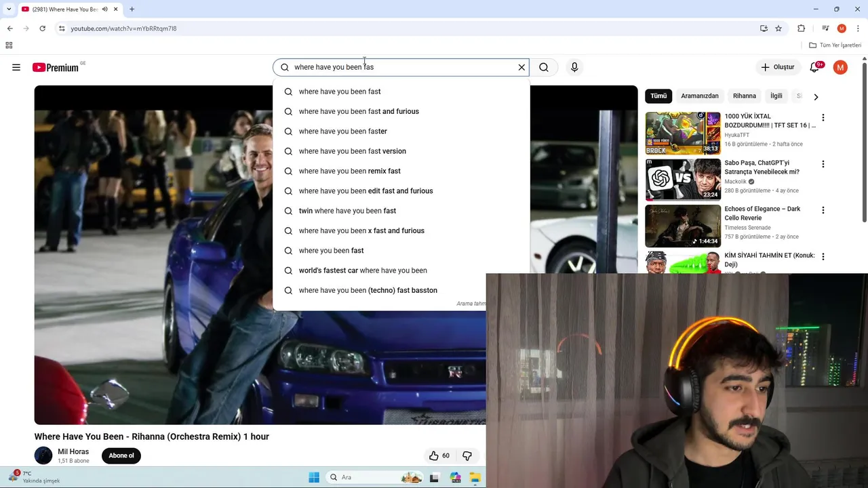Screen dimensions: 868x488
Task: Reload the page with refresh icon
Action: [x=42, y=28]
